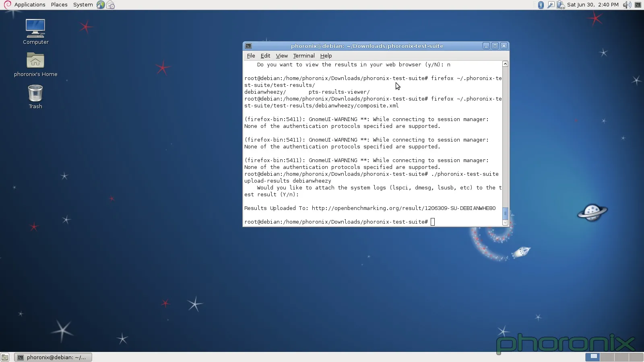Open the Applications menu
Viewport: 644px width, 362px height.
[30, 5]
